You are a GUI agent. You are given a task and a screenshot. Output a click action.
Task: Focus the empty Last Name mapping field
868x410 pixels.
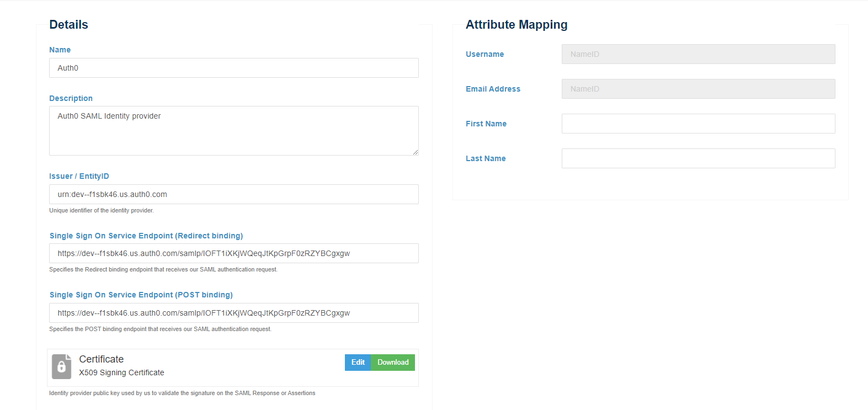coord(698,158)
